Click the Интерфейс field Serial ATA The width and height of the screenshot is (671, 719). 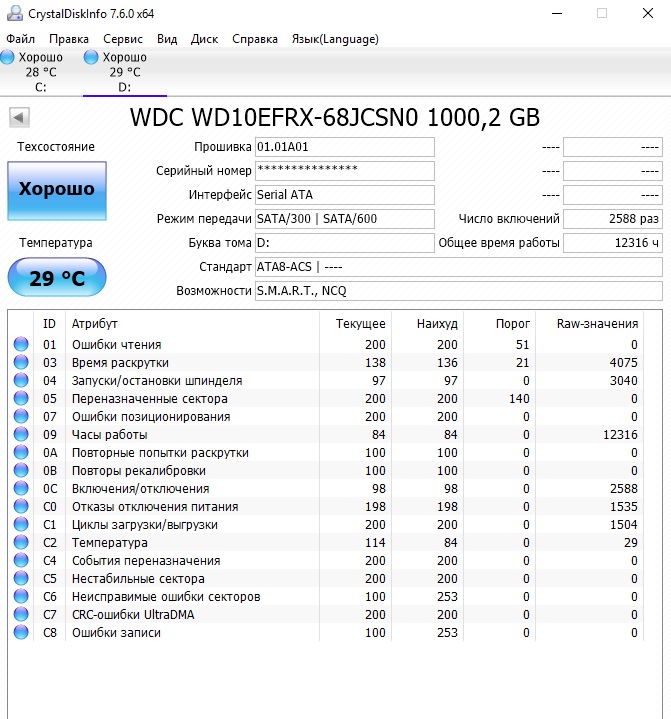click(345, 195)
